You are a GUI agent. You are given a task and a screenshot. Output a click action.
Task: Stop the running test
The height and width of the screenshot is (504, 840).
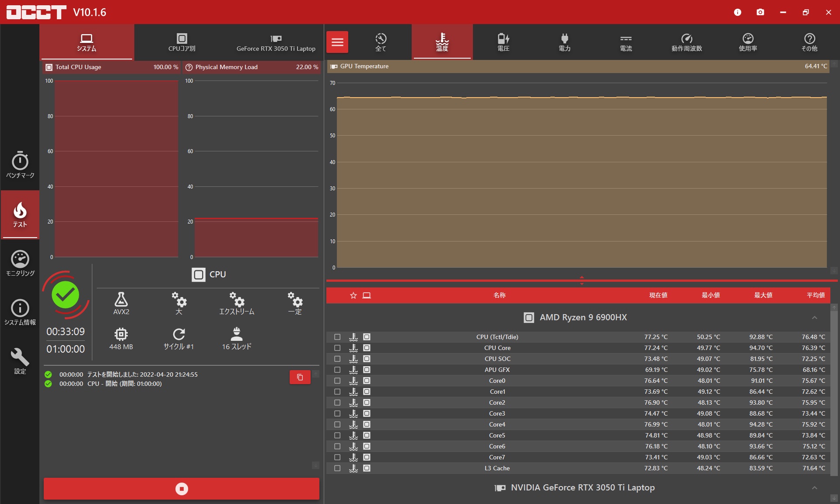pyautogui.click(x=182, y=489)
